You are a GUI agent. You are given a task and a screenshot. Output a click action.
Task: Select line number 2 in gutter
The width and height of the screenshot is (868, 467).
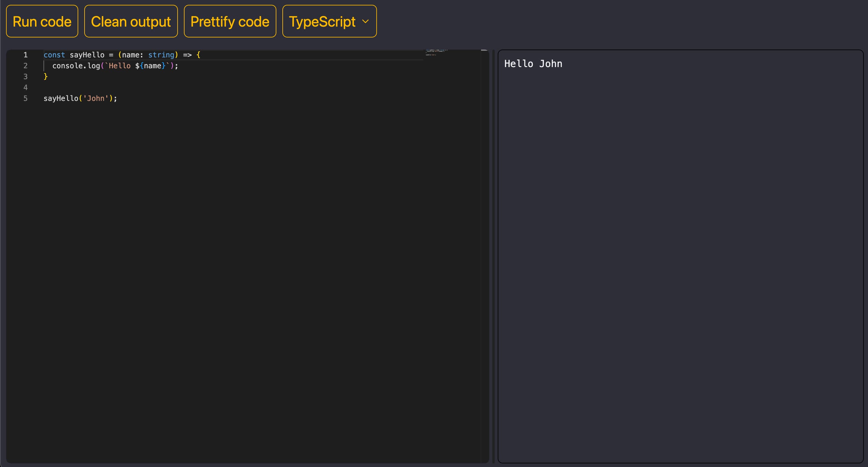pyautogui.click(x=25, y=66)
